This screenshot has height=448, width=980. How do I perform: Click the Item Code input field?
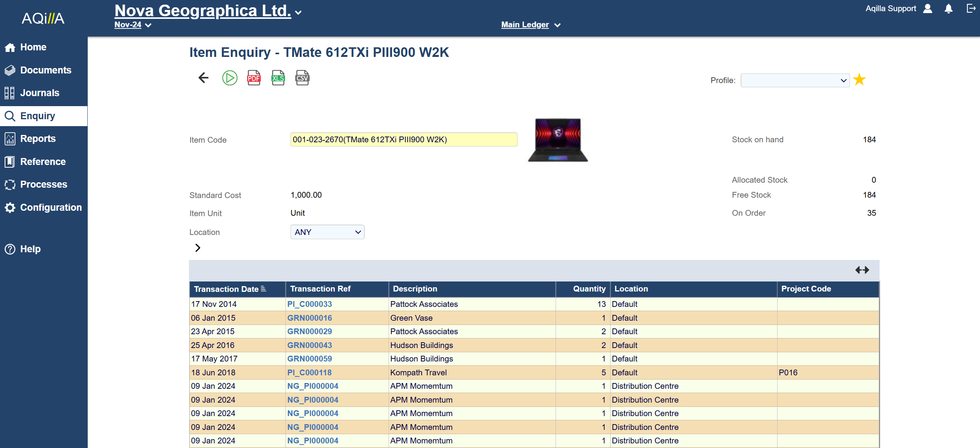[403, 140]
